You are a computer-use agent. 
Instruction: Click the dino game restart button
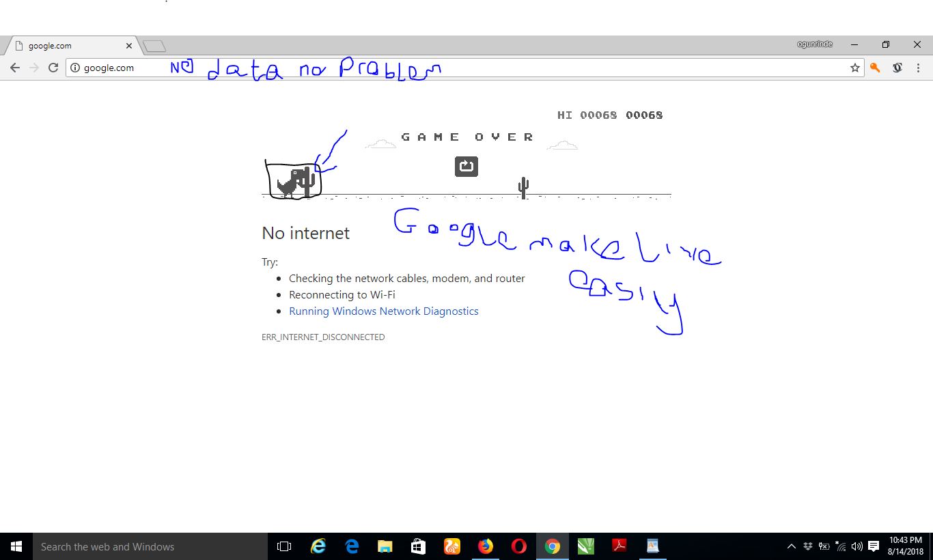click(466, 166)
